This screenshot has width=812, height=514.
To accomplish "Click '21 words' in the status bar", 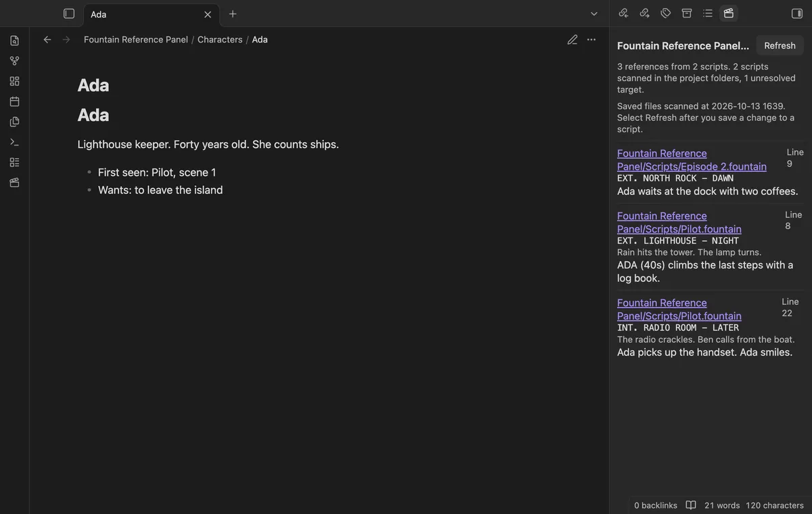I will tap(722, 505).
